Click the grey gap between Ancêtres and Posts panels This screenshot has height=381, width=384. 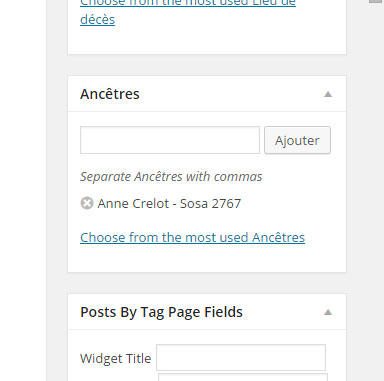click(207, 283)
